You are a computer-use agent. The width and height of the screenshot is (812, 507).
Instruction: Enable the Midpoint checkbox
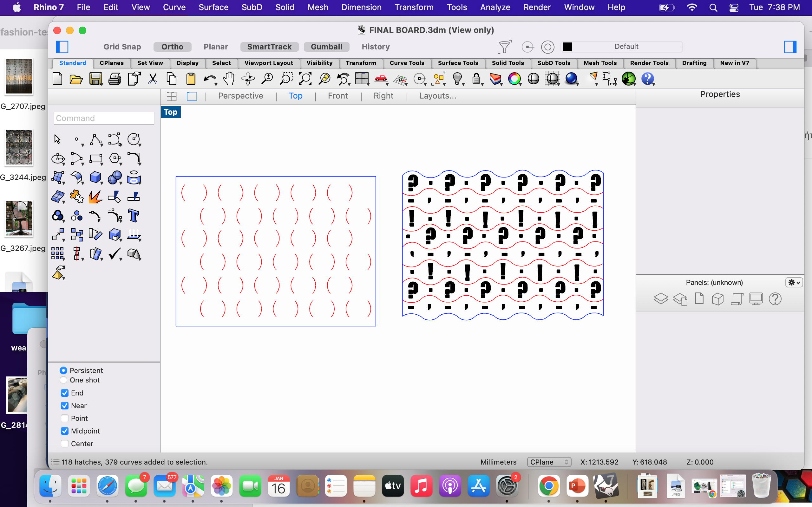click(x=64, y=431)
